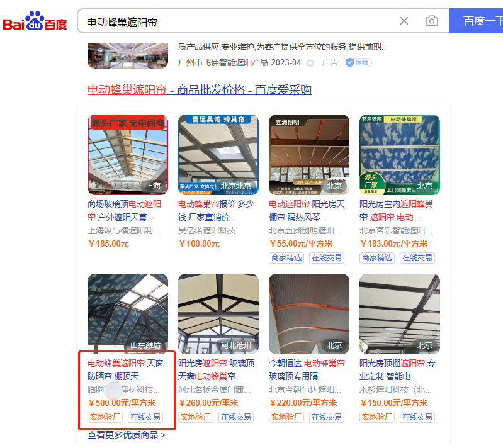Open the 河北沧州 sunroom thumbnail
The image size is (503, 448).
click(218, 313)
